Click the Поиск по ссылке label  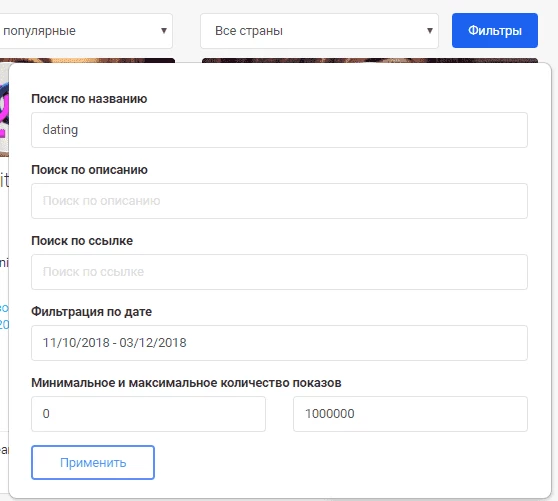tap(82, 241)
